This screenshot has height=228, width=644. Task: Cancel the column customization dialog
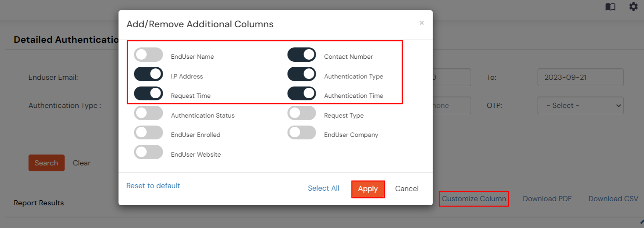(x=406, y=189)
